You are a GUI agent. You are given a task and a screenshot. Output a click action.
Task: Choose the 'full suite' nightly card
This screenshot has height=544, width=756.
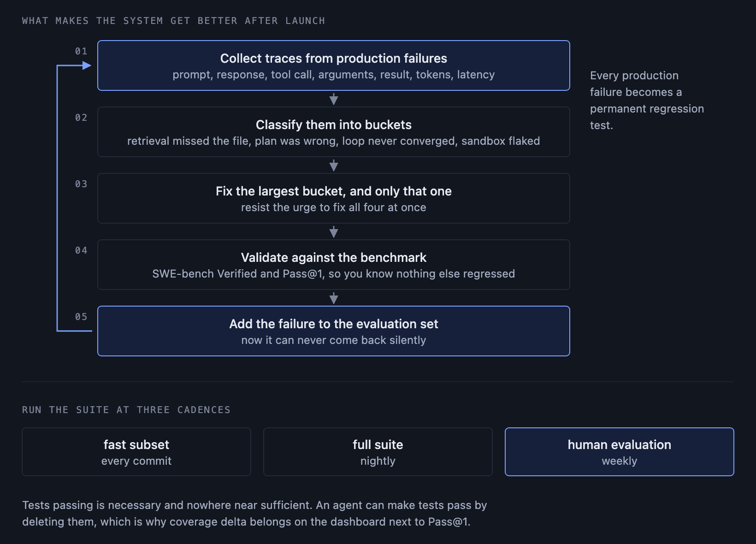pos(378,452)
